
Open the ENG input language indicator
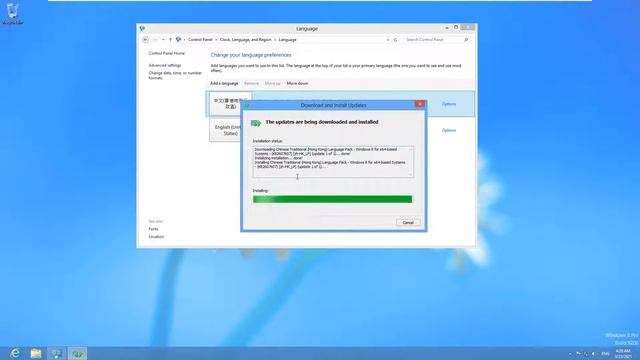[x=605, y=353]
